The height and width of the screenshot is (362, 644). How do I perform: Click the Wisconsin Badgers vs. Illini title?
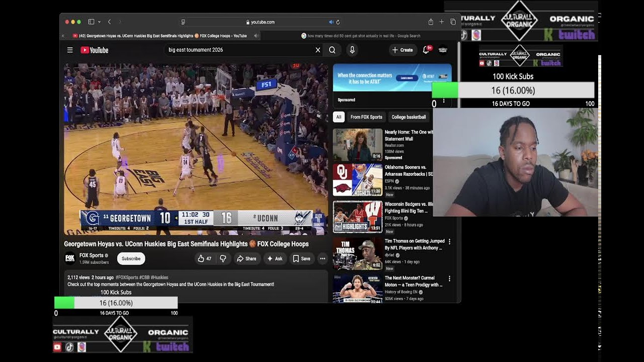click(x=409, y=208)
